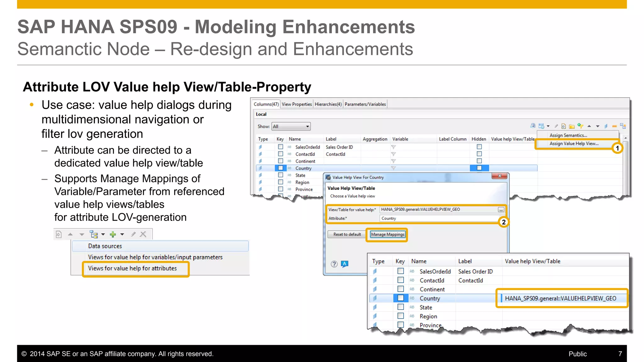Click the add filter variable funnel icon
644x362 pixels.
pos(580,126)
